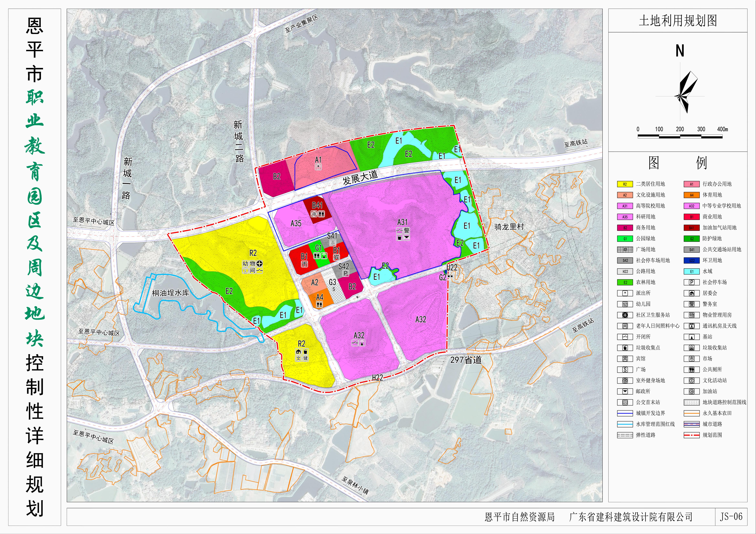Click the 居委会 house icon in legend
This screenshot has height=534, width=756.
click(x=692, y=293)
